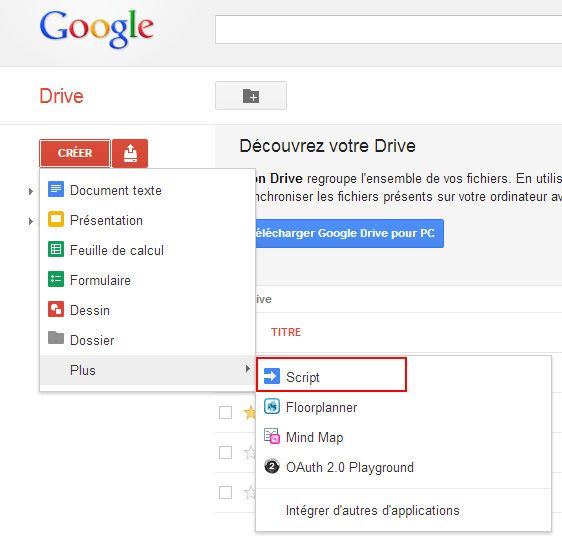Screen dimensions: 562x555
Task: Click the Floorplanner app icon
Action: (x=272, y=406)
